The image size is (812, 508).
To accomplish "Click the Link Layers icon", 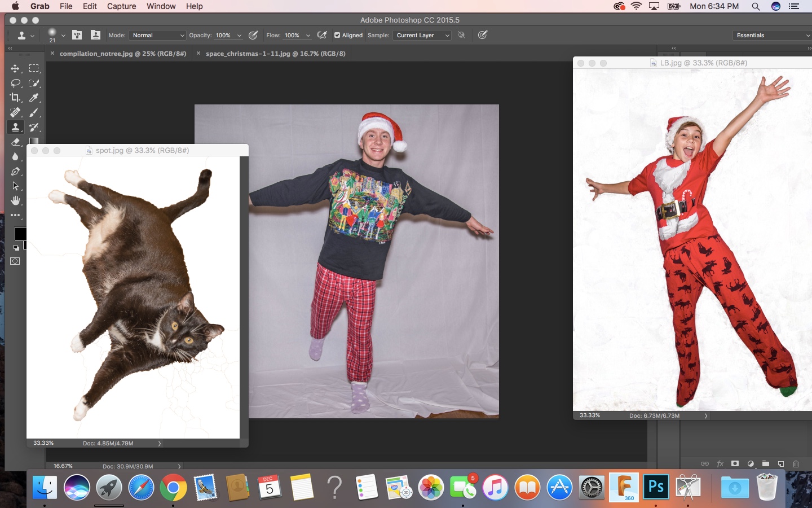I will click(705, 464).
